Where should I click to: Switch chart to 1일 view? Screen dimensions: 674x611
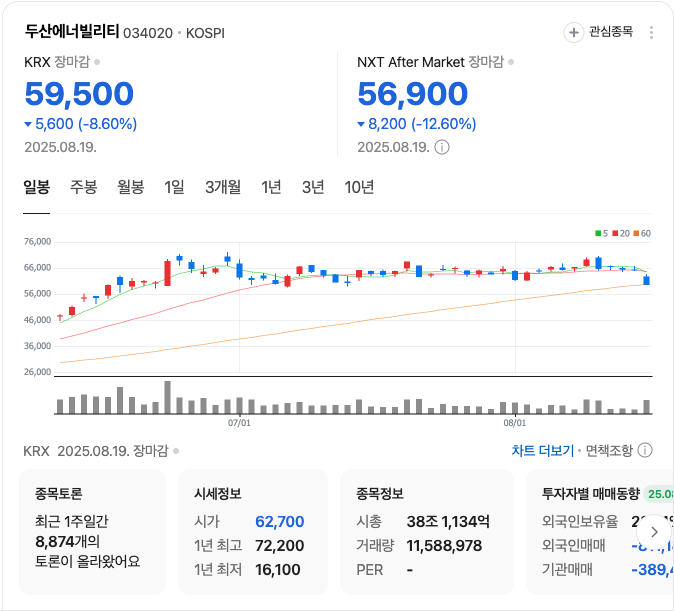tap(174, 187)
